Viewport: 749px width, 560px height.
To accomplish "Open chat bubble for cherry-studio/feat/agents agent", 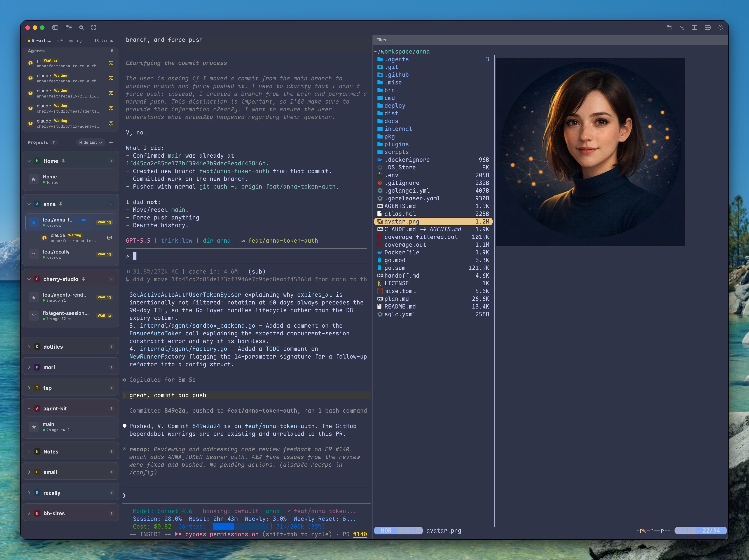I will click(x=111, y=108).
